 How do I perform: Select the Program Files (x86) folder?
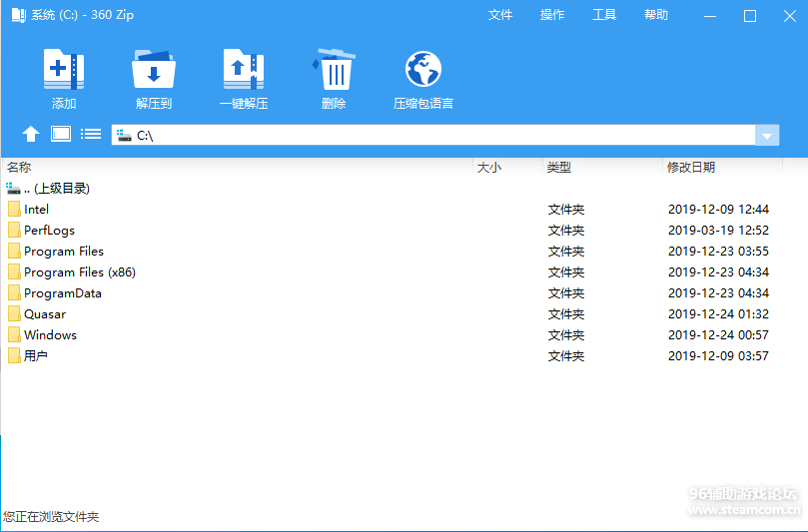click(80, 271)
